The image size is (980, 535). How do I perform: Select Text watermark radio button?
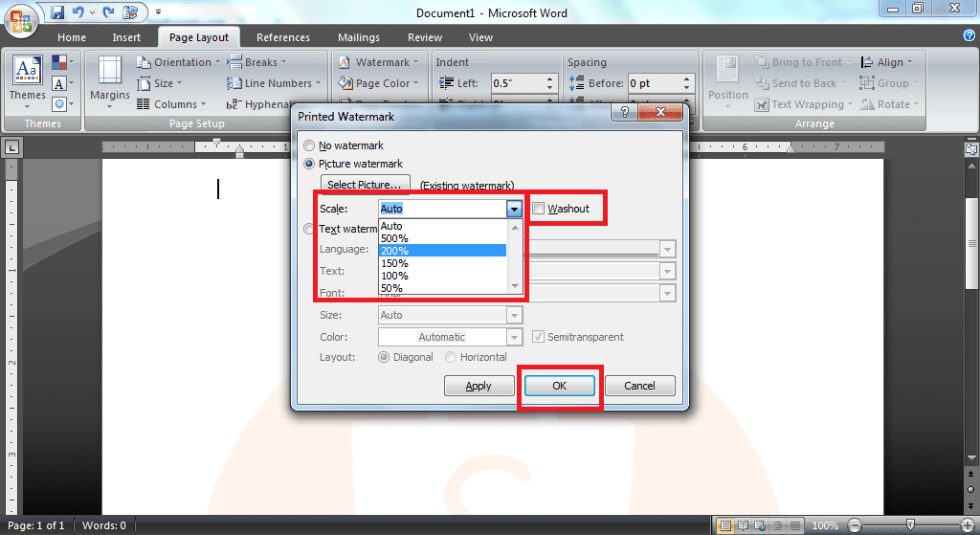tap(309, 229)
